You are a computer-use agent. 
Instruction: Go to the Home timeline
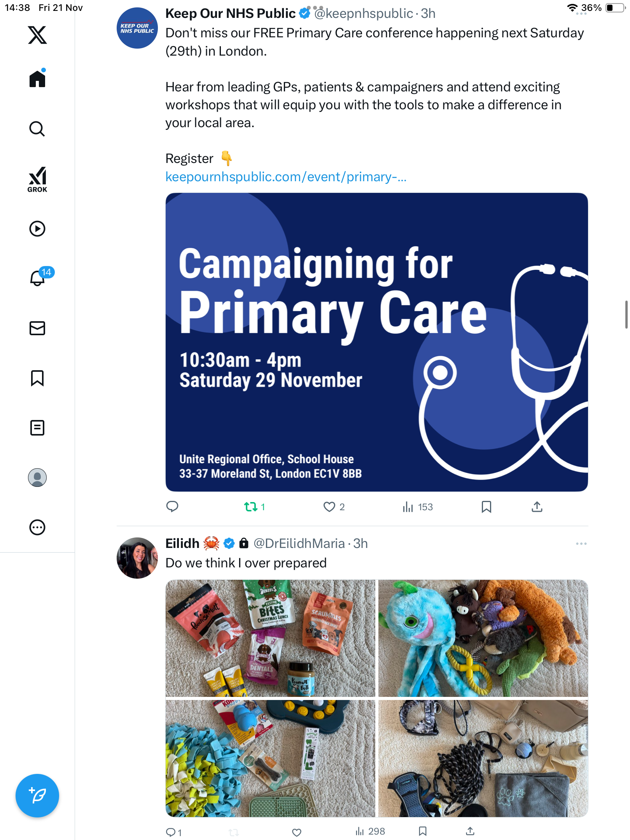[37, 79]
